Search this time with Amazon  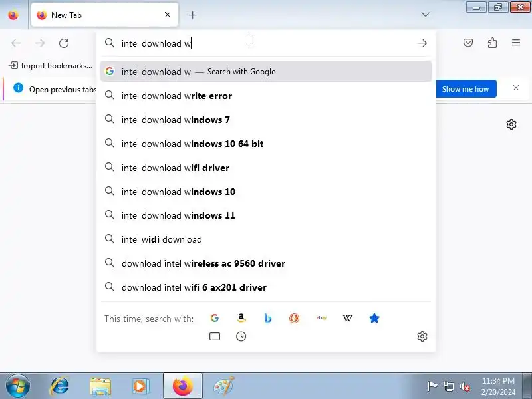(241, 318)
